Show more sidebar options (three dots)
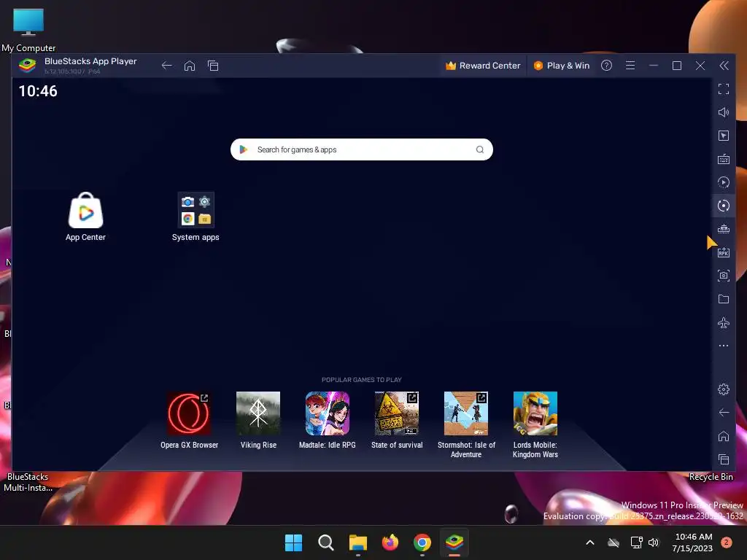The width and height of the screenshot is (747, 560). [x=724, y=346]
